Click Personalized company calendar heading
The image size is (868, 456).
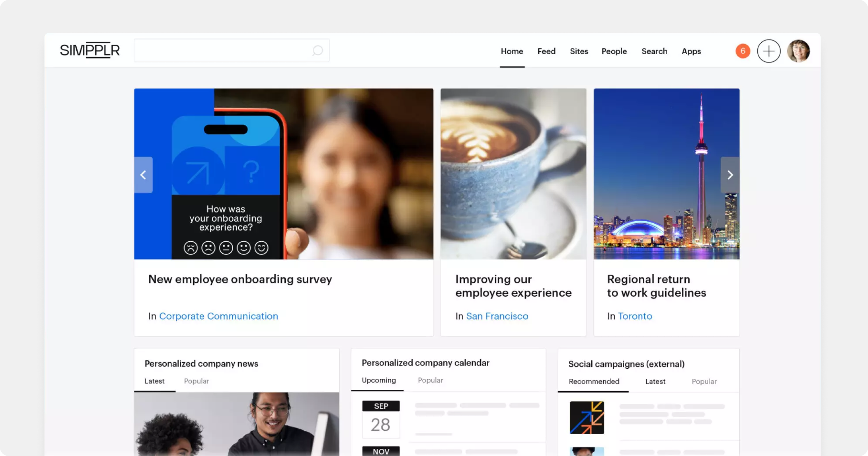tap(425, 363)
